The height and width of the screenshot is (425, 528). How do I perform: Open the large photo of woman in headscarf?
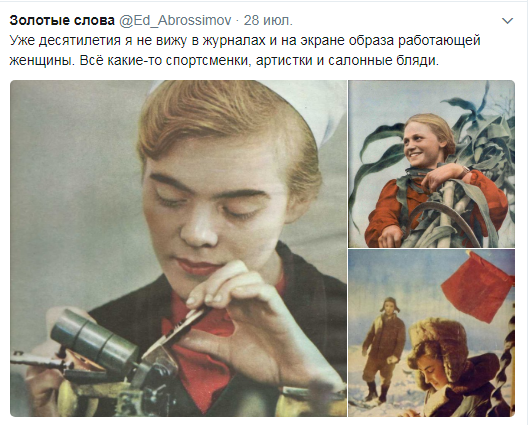tap(178, 248)
